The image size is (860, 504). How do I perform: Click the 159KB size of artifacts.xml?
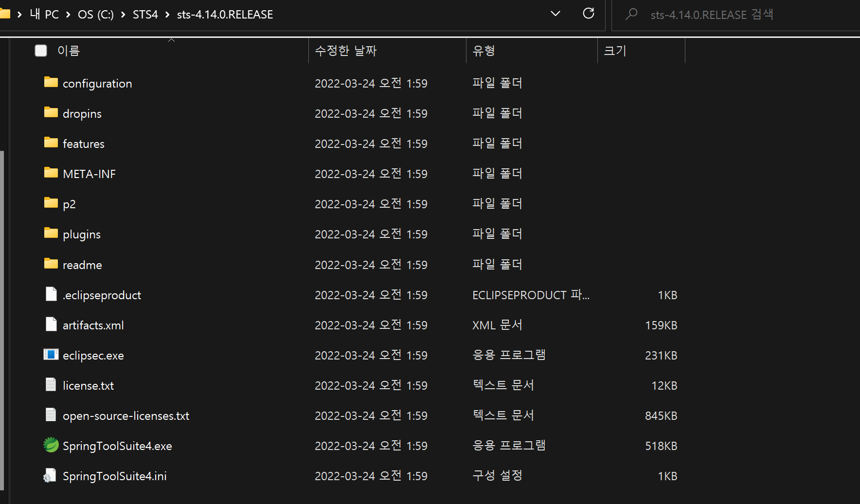(x=661, y=325)
